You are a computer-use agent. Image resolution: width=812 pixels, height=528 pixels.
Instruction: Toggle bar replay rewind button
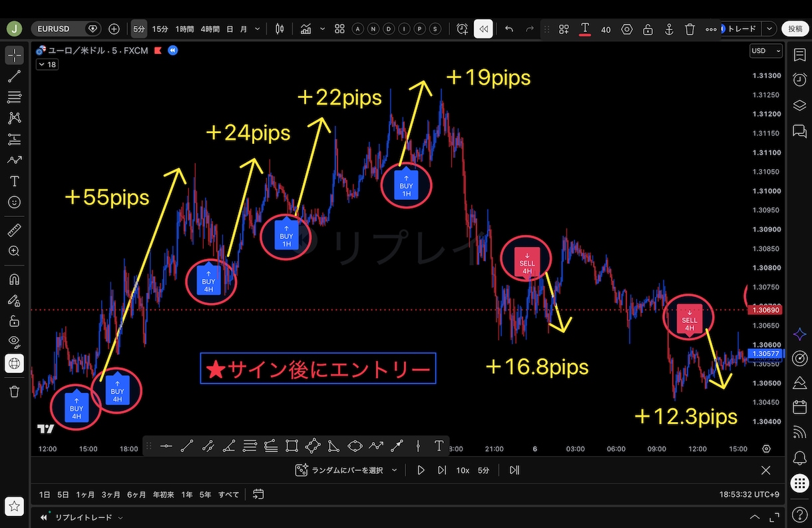pyautogui.click(x=483, y=29)
